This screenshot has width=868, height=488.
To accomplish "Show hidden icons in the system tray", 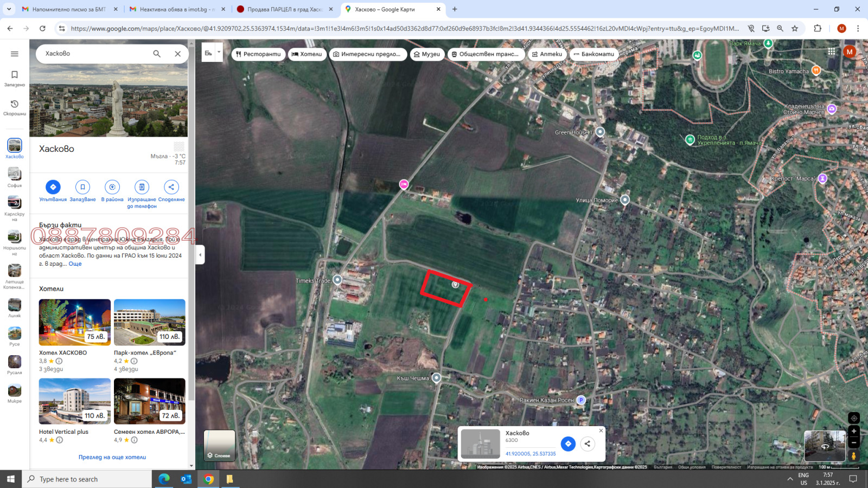I will 790,479.
